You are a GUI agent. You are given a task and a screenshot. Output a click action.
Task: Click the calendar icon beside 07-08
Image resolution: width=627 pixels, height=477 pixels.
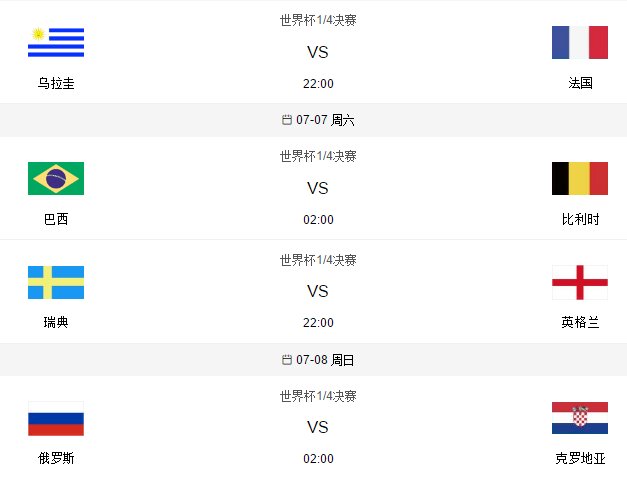(287, 360)
